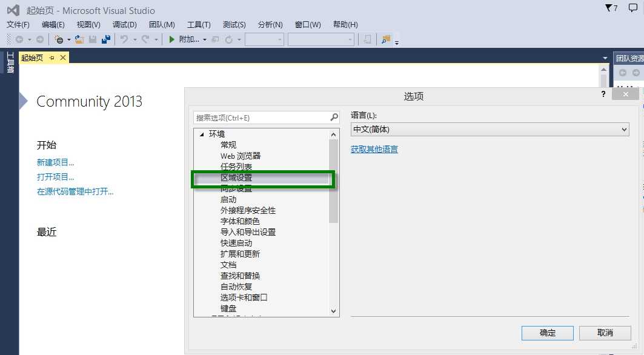
Task: Click the new project toolbar icon
Action: tap(59, 39)
